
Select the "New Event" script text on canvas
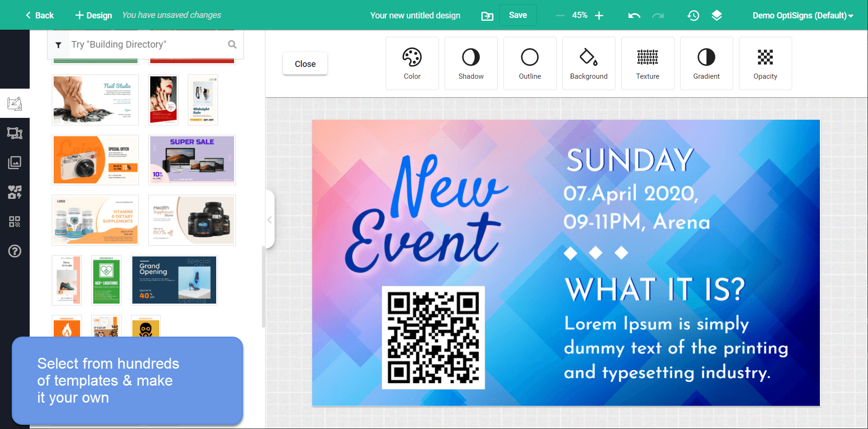click(x=426, y=214)
